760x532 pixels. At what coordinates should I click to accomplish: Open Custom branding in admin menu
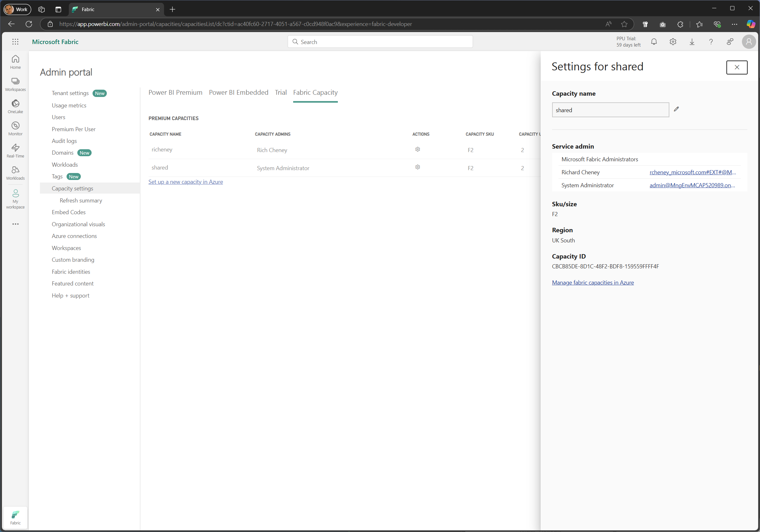(73, 260)
